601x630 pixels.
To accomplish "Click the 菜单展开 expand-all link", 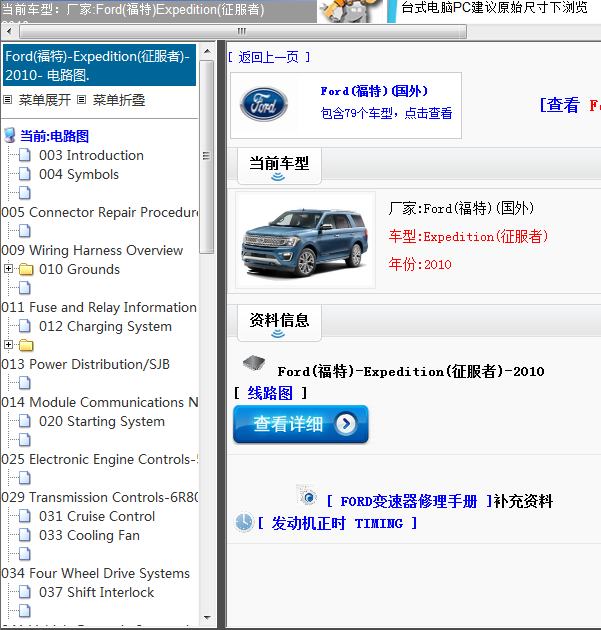I will tap(45, 100).
